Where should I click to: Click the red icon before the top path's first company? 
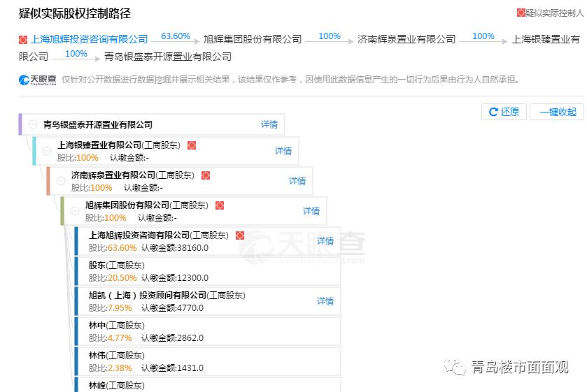[23, 40]
